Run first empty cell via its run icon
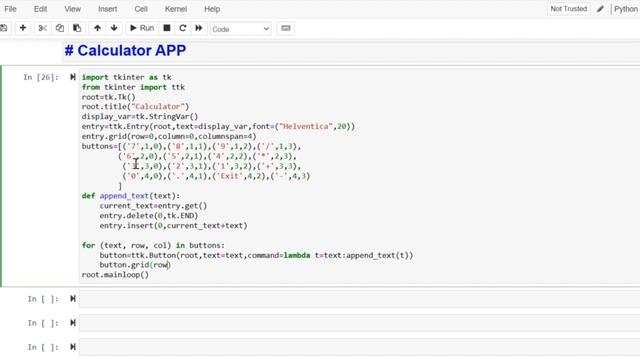Screen dimensions: 640x360 pos(73,299)
